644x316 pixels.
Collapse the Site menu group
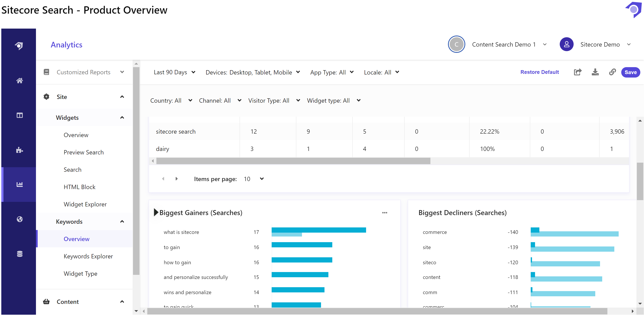[122, 97]
